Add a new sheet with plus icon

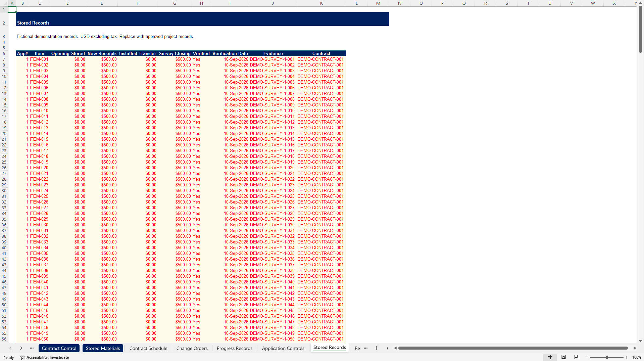pos(376,348)
